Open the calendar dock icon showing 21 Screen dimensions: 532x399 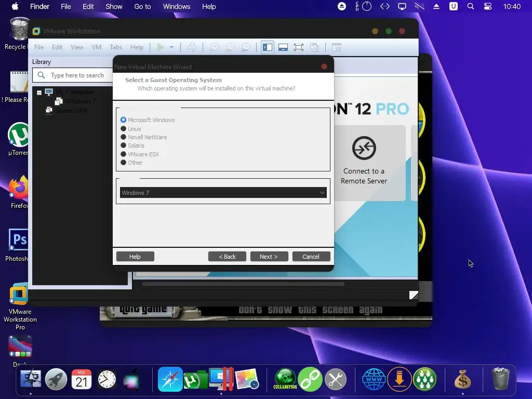coord(82,379)
